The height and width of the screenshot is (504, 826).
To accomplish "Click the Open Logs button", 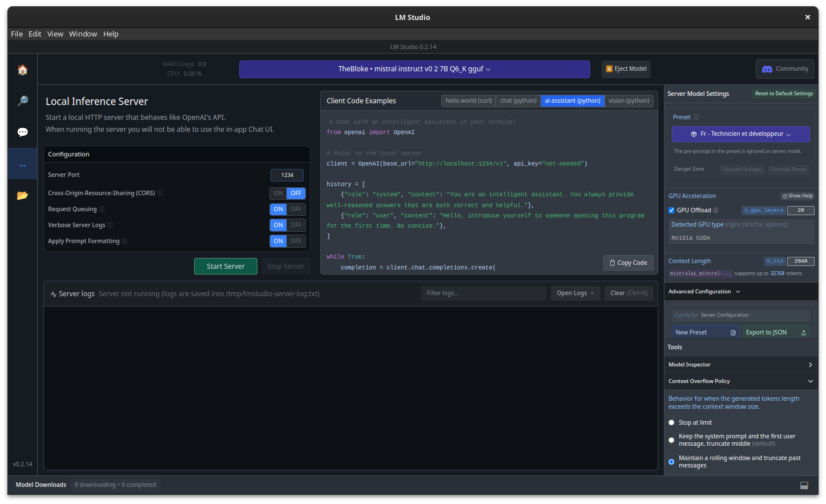I will click(575, 293).
